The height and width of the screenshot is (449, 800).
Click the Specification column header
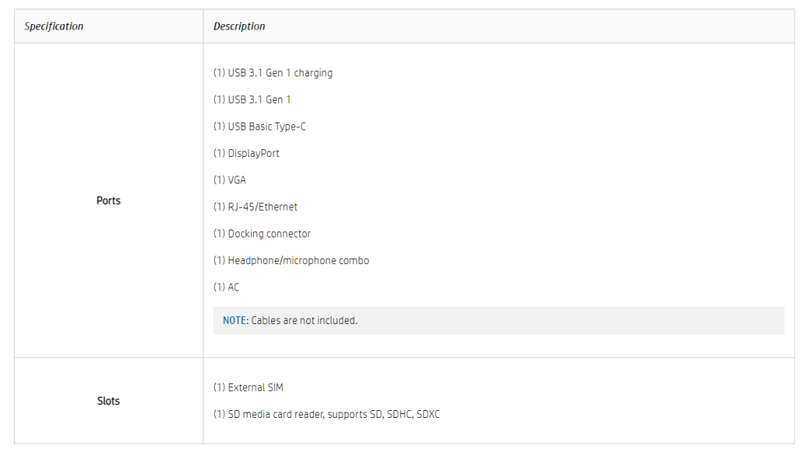click(54, 27)
